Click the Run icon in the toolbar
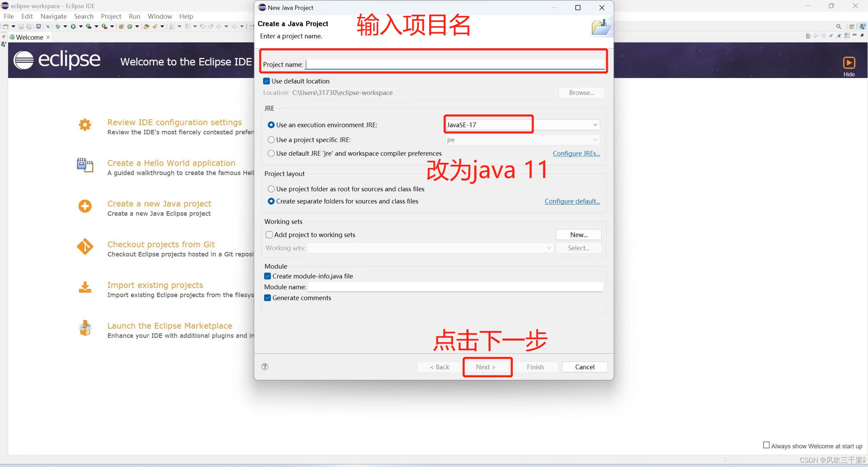 (73, 26)
